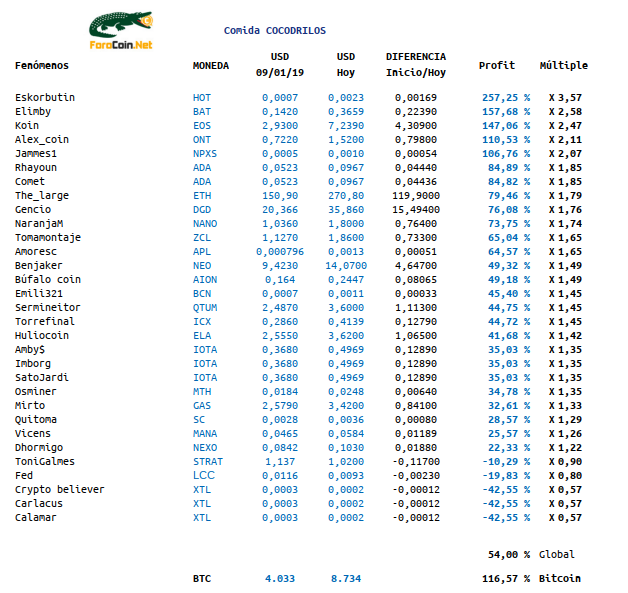Click the ForoCoin.Net crocodile logo
This screenshot has width=628, height=593.
pyautogui.click(x=121, y=30)
